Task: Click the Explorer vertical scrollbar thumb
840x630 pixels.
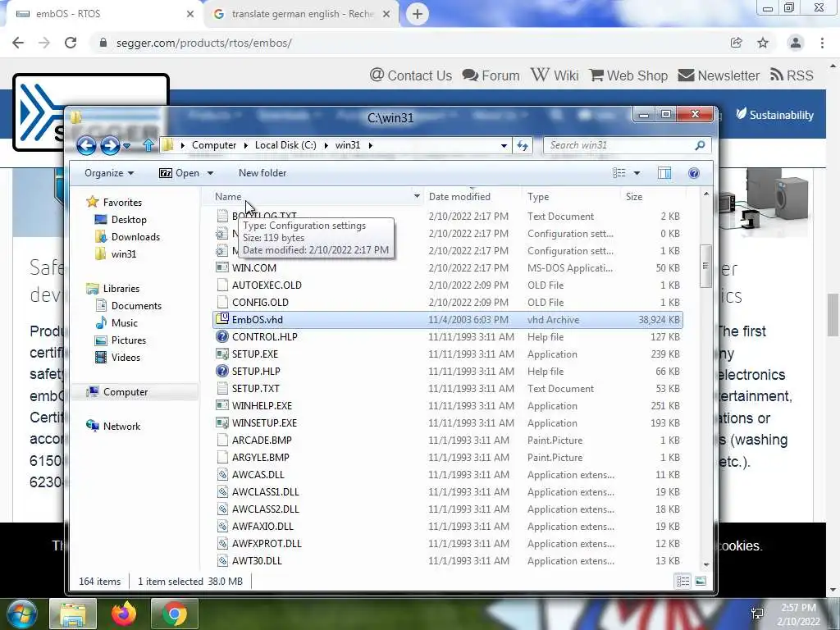Action: click(705, 266)
